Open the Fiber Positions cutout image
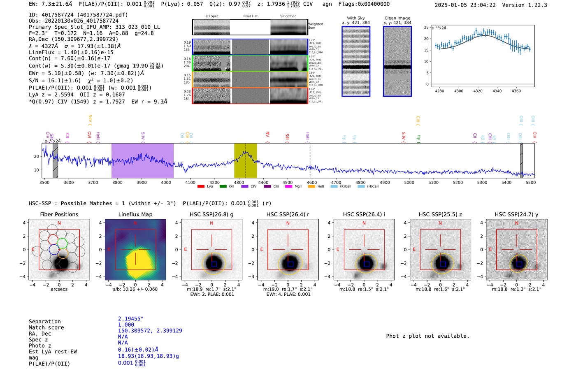 point(59,250)
